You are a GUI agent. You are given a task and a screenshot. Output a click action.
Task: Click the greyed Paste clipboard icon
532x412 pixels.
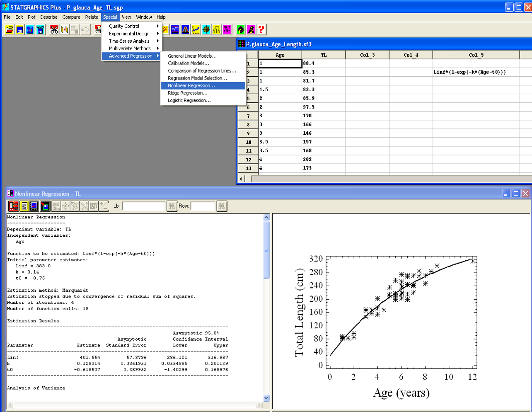coord(75,29)
